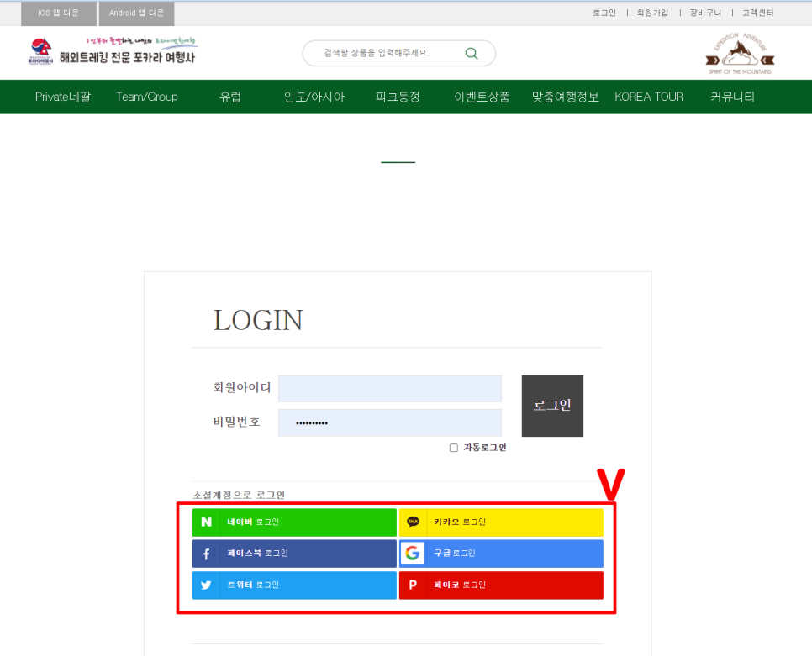Image resolution: width=812 pixels, height=656 pixels.
Task: Click the Google G icon
Action: (x=412, y=553)
